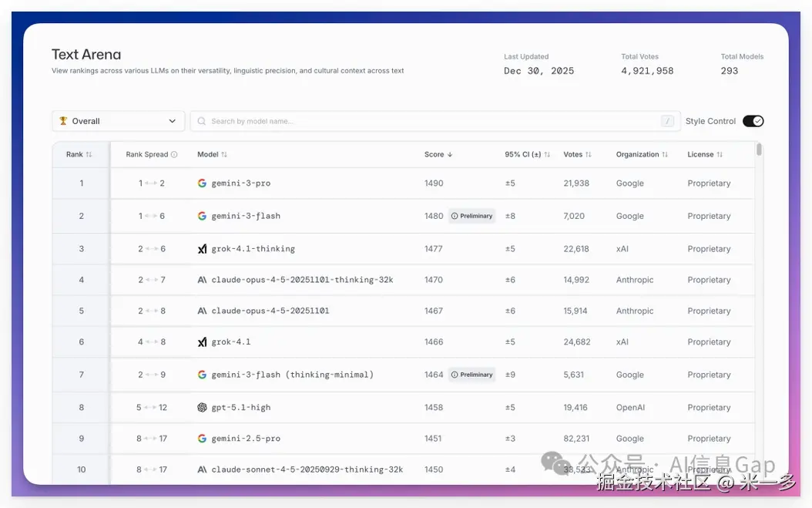The width and height of the screenshot is (812, 508).
Task: Click Google logo beside gemini-2.5-pro
Action: coord(202,439)
